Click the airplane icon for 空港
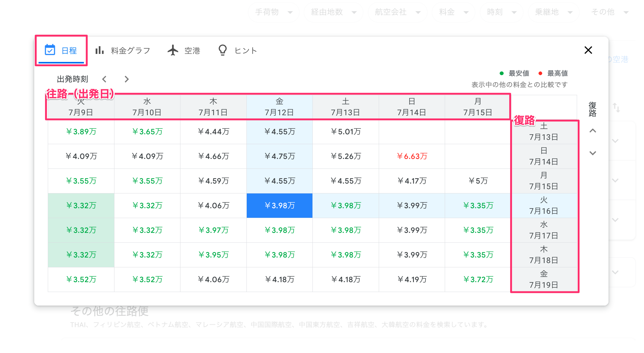Screen dimensions: 644x353 (173, 50)
